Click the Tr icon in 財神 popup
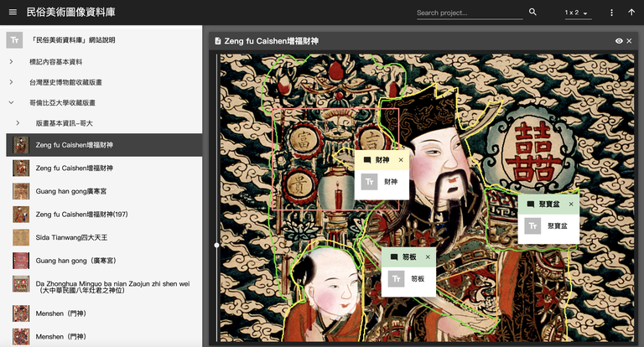This screenshot has height=347, width=644. click(x=369, y=182)
